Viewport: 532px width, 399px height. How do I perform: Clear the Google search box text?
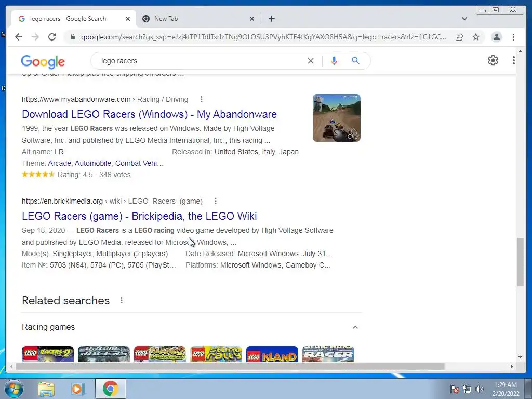(x=311, y=61)
